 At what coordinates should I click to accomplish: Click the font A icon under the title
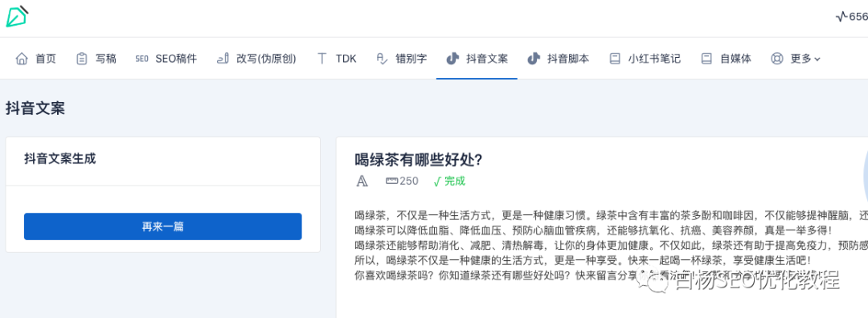click(x=362, y=181)
